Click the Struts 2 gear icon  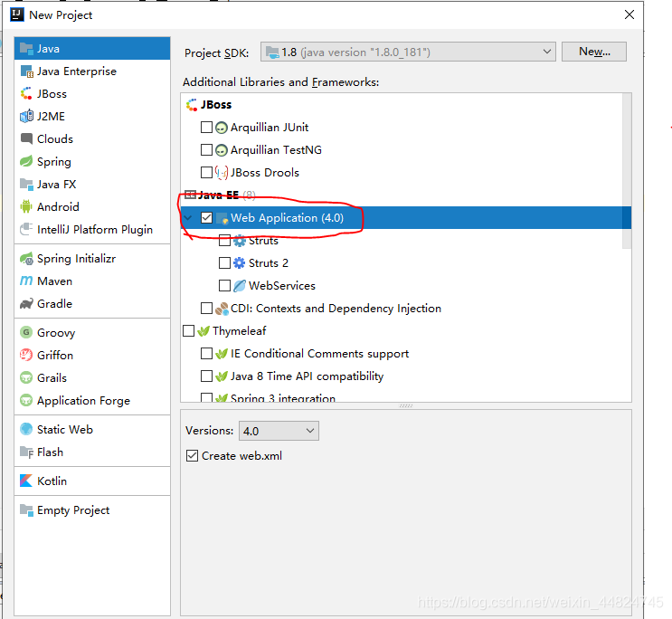tap(239, 263)
